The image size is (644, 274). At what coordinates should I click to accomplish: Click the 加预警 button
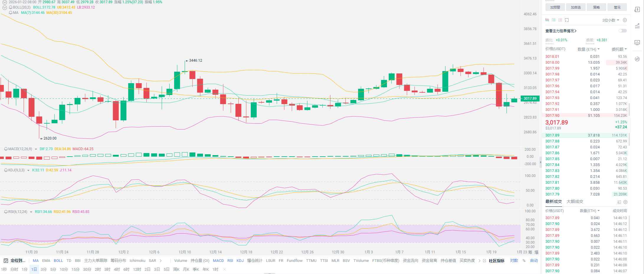[555, 7]
